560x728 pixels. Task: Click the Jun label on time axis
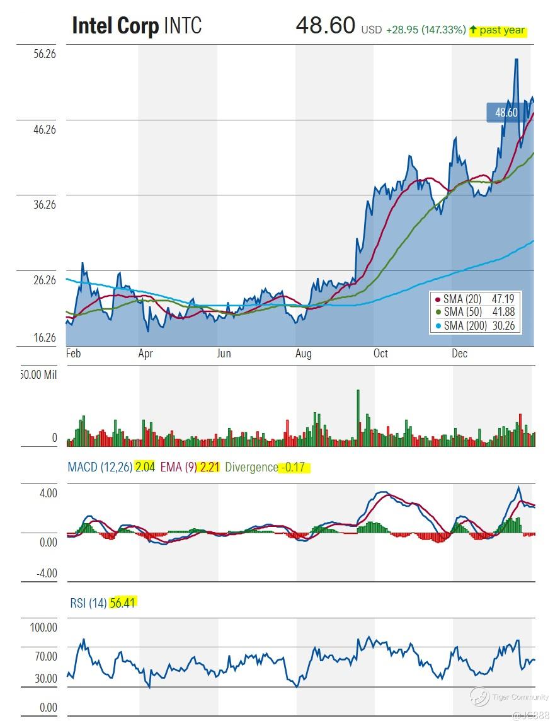(224, 354)
